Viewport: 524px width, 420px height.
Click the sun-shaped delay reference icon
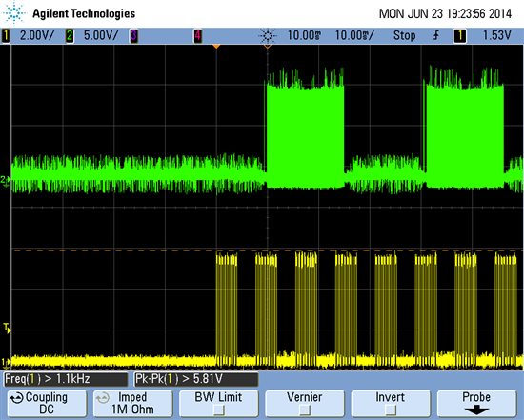pos(268,36)
